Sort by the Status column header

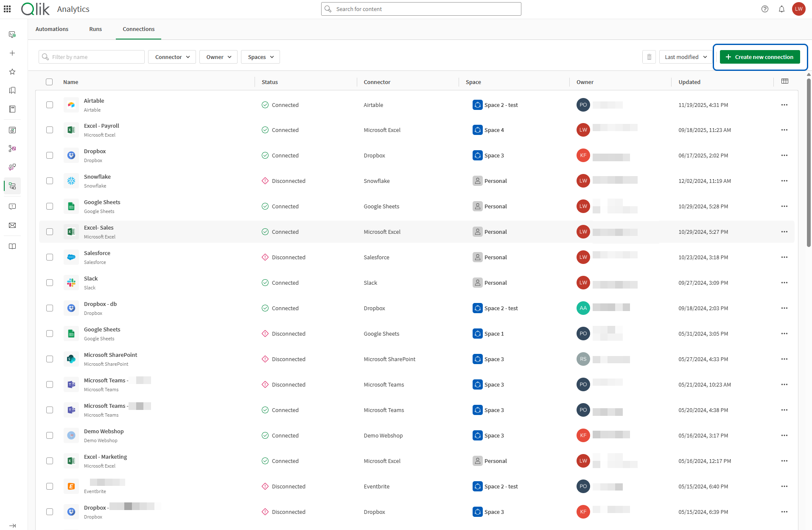270,82
